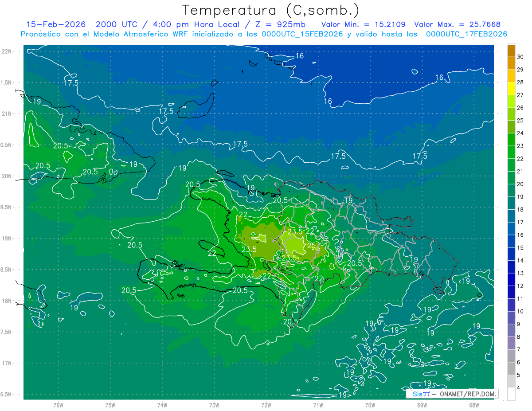
Task: Click the "73W" longitude axis label
Action: tap(214, 405)
